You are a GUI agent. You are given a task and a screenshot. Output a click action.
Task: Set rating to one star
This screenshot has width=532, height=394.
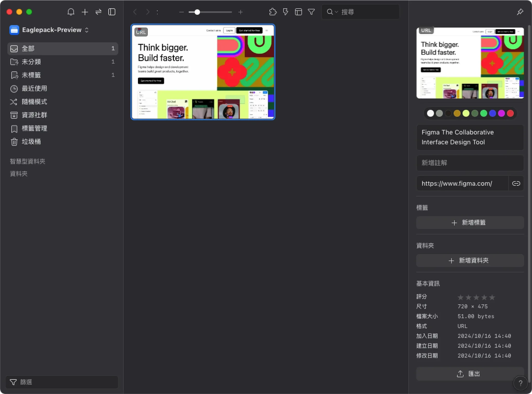(461, 297)
